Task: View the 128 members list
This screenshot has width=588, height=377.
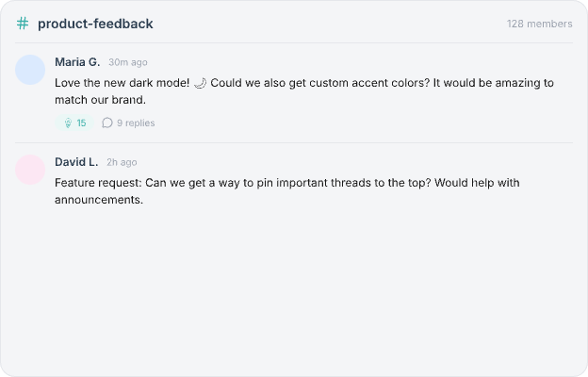Action: click(x=540, y=24)
